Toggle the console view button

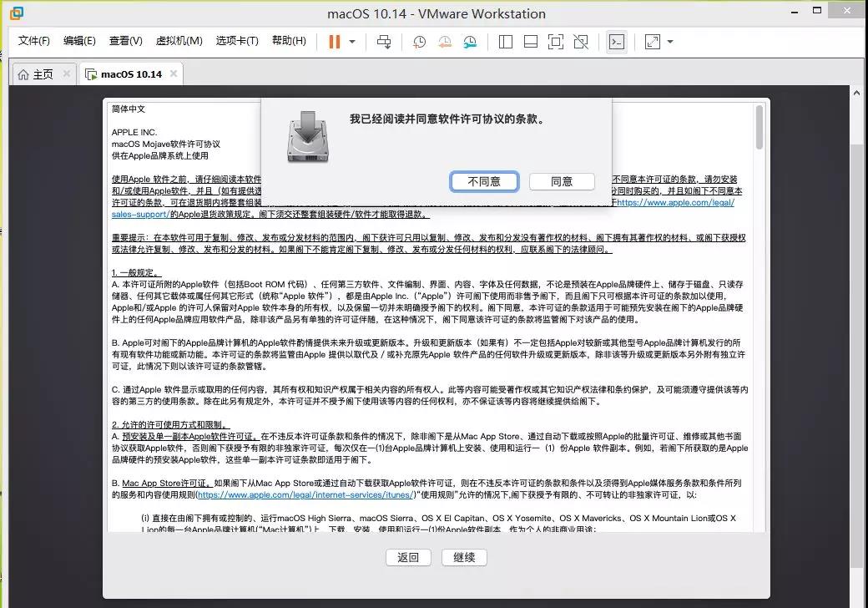click(x=616, y=42)
